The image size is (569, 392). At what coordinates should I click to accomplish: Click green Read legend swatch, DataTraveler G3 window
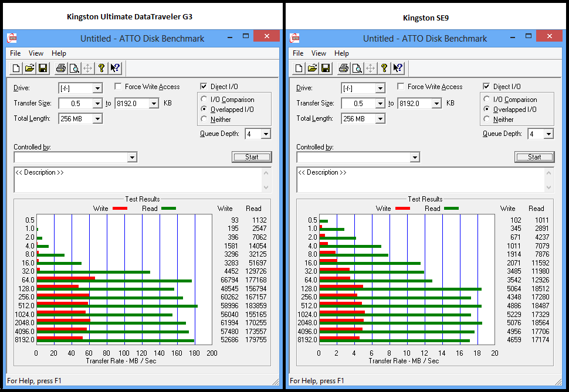tap(168, 209)
